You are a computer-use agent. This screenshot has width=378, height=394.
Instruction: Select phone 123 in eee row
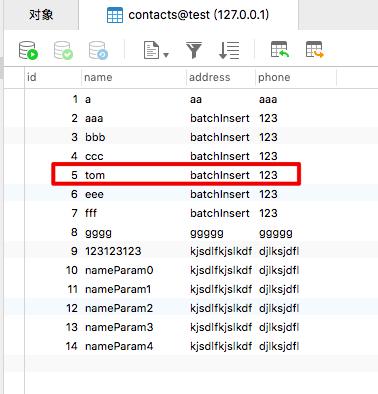(x=268, y=194)
